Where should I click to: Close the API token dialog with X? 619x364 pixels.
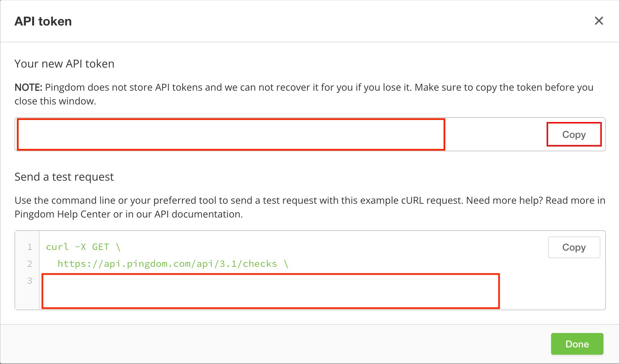pos(599,21)
